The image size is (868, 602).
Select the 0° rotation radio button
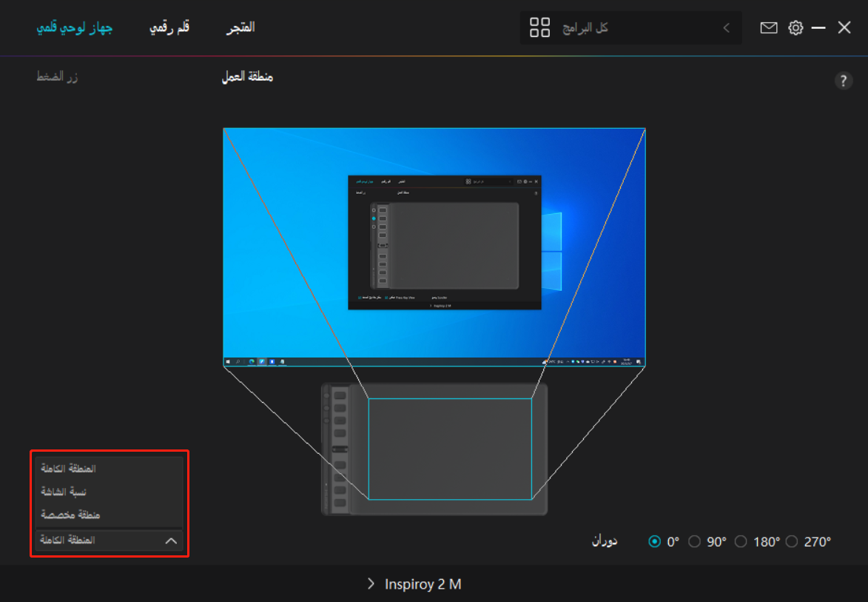click(654, 541)
